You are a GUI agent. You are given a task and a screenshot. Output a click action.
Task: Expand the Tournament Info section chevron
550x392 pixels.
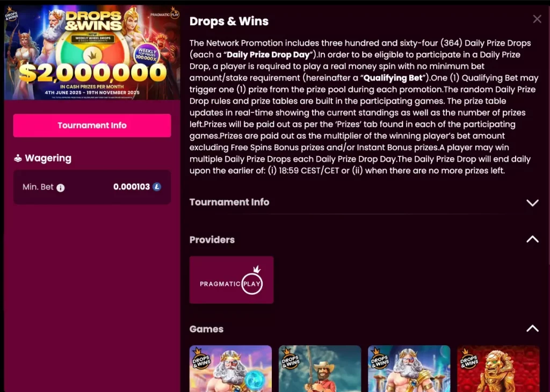pyautogui.click(x=532, y=202)
